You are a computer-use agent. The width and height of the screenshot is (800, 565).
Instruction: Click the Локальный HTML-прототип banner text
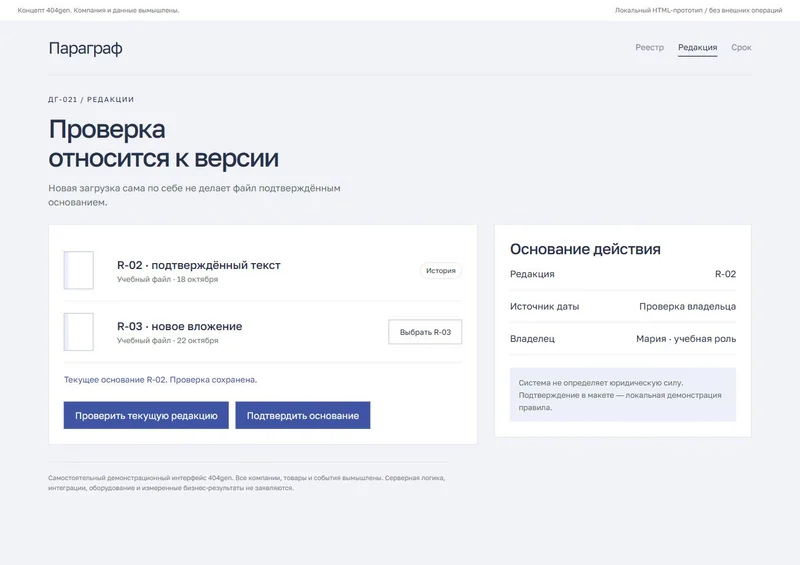point(698,10)
